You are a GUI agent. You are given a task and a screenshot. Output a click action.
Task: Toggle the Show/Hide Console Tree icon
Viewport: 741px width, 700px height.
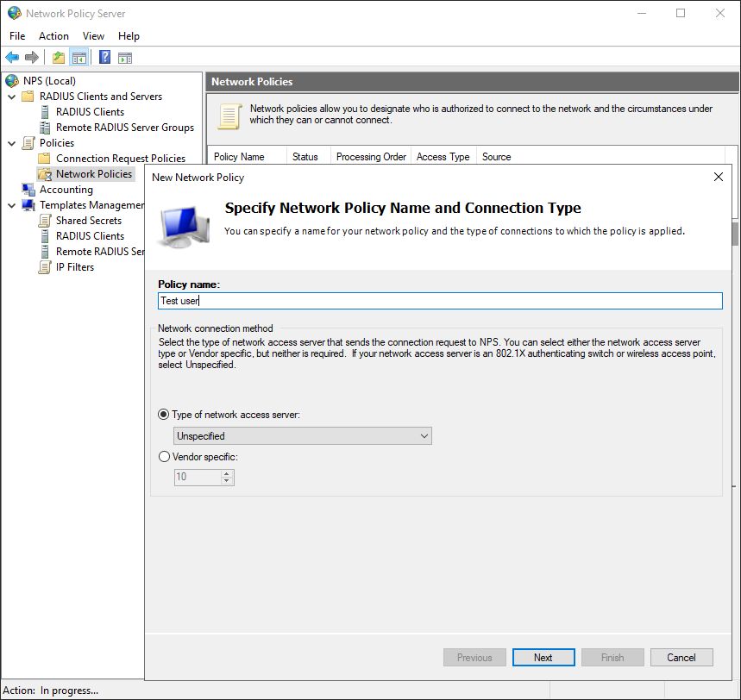79,58
